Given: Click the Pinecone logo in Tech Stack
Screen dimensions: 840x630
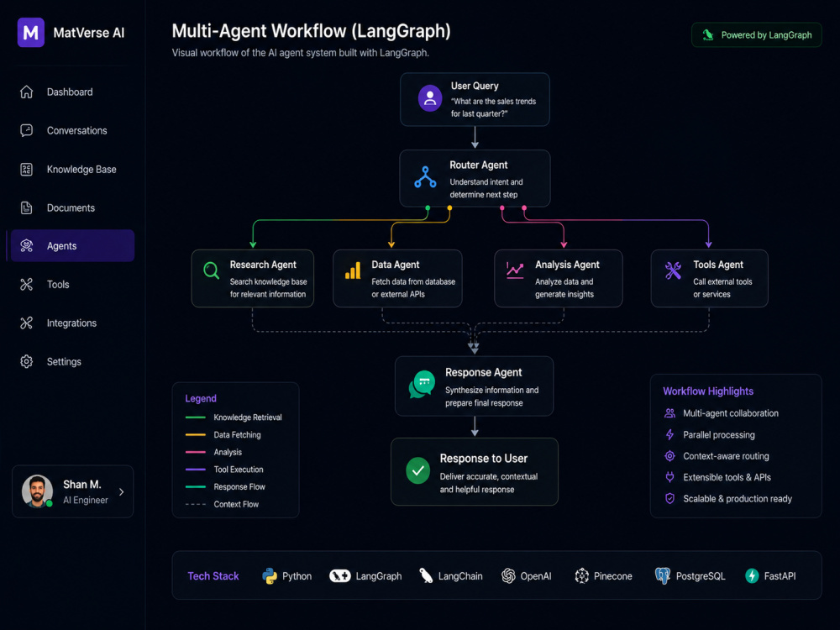Looking at the screenshot, I should tap(582, 576).
